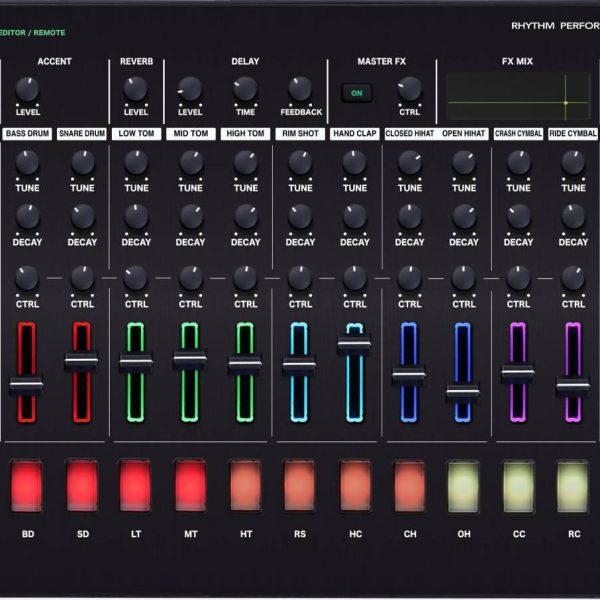Screen dimensions: 600x600
Task: Click the Reverb LEVEL knob
Action: [135, 89]
